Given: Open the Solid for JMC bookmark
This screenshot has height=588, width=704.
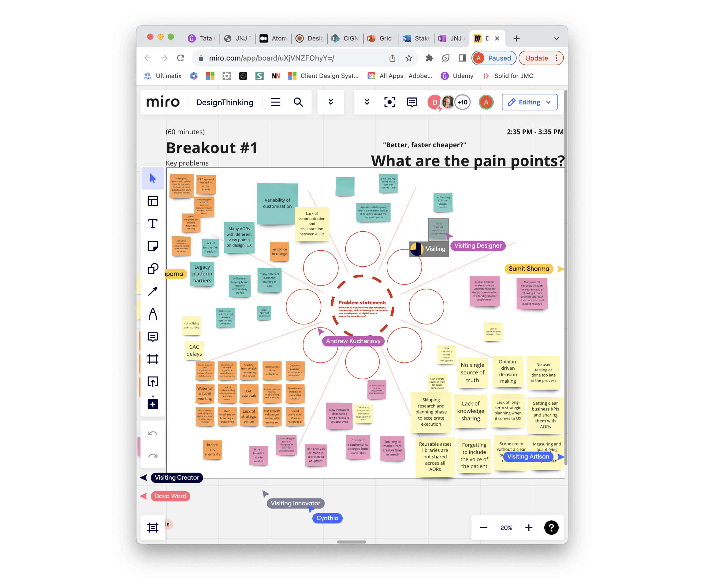Looking at the screenshot, I should point(508,76).
